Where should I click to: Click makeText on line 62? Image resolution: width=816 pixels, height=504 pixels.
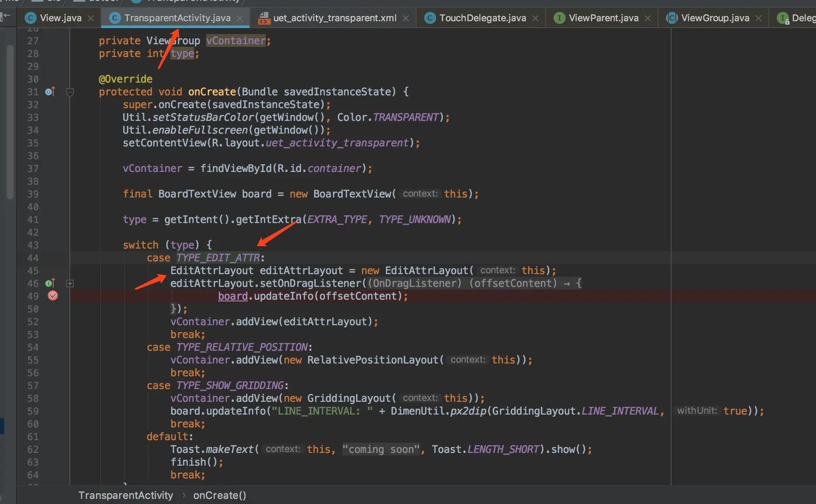[230, 449]
